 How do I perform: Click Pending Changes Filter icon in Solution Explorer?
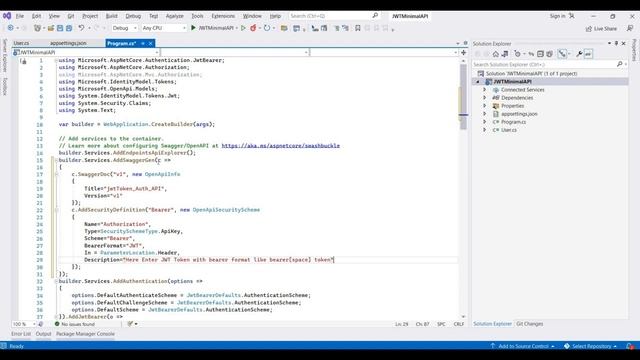(518, 54)
